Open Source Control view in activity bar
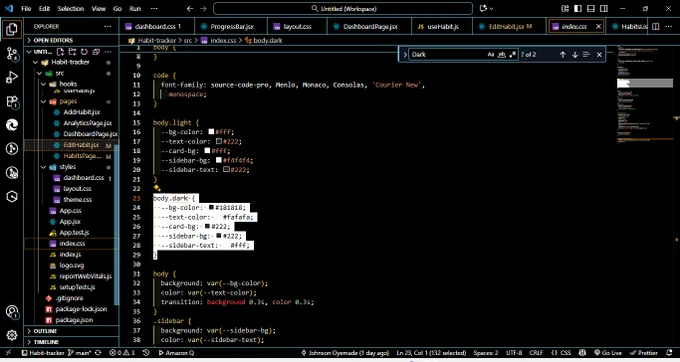The image size is (680, 362). tap(12, 54)
